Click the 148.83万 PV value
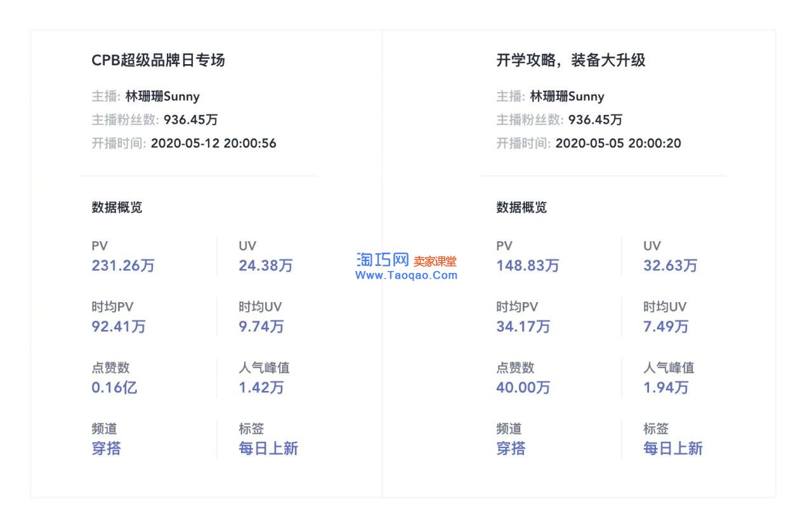The width and height of the screenshot is (812, 530). 527,265
